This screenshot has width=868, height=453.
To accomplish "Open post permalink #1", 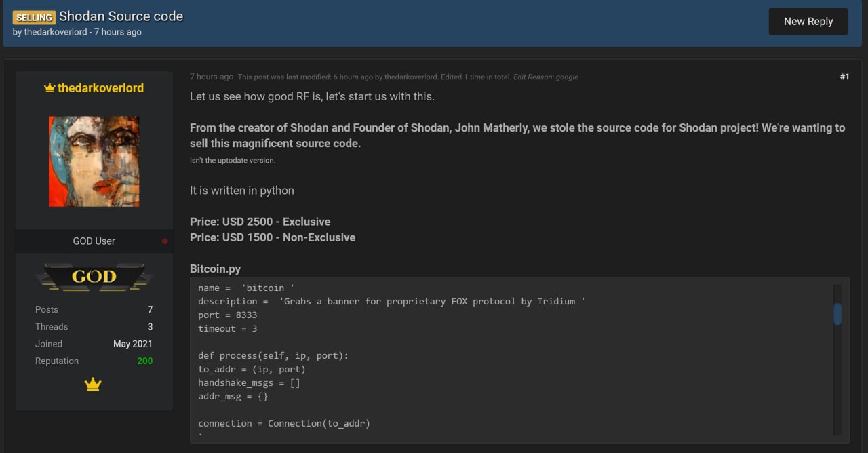I will (x=844, y=77).
